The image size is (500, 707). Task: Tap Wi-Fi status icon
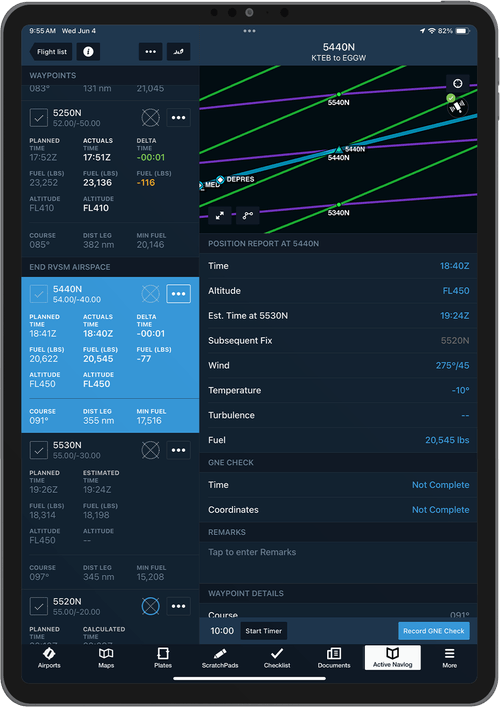point(431,31)
